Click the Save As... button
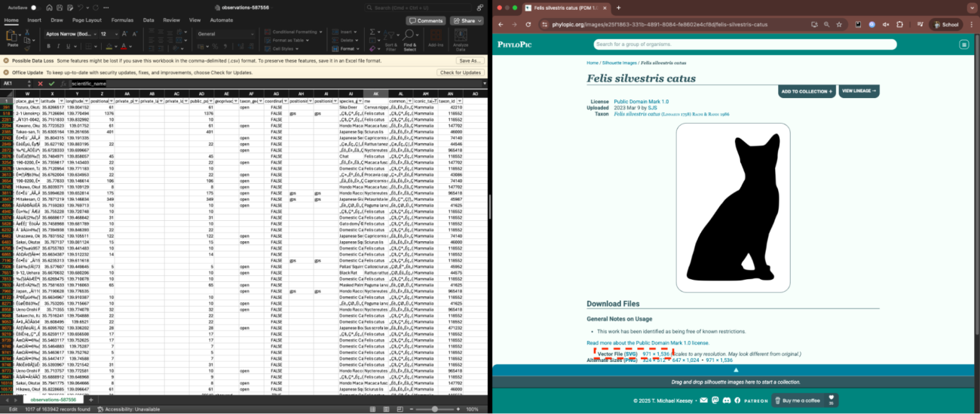 point(469,60)
